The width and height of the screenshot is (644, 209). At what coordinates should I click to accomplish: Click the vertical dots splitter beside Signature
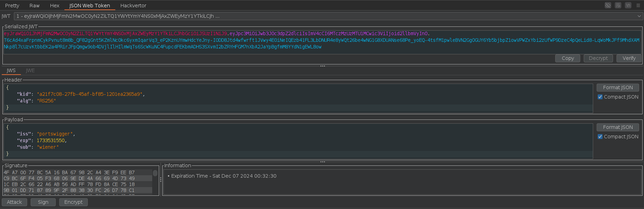pyautogui.click(x=161, y=180)
